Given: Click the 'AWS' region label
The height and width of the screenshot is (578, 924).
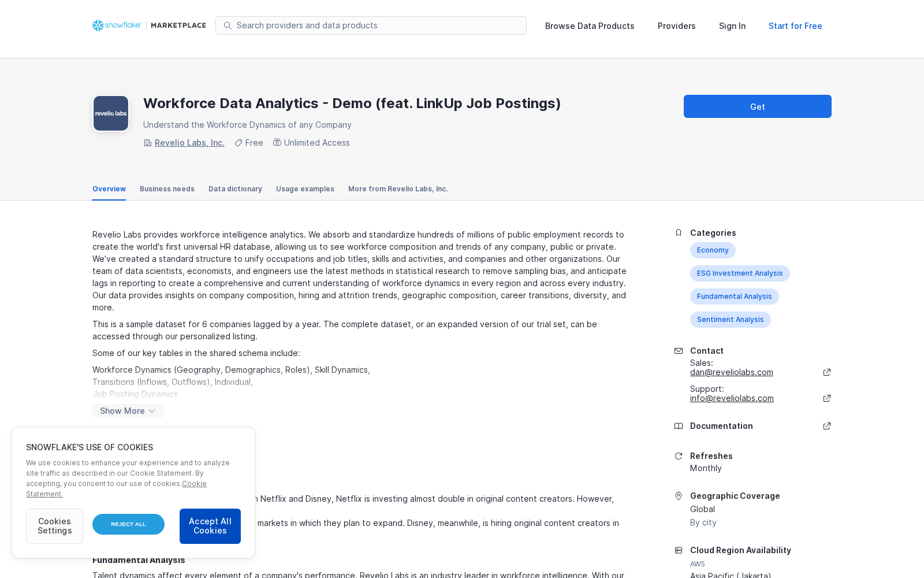Looking at the screenshot, I should [698, 564].
